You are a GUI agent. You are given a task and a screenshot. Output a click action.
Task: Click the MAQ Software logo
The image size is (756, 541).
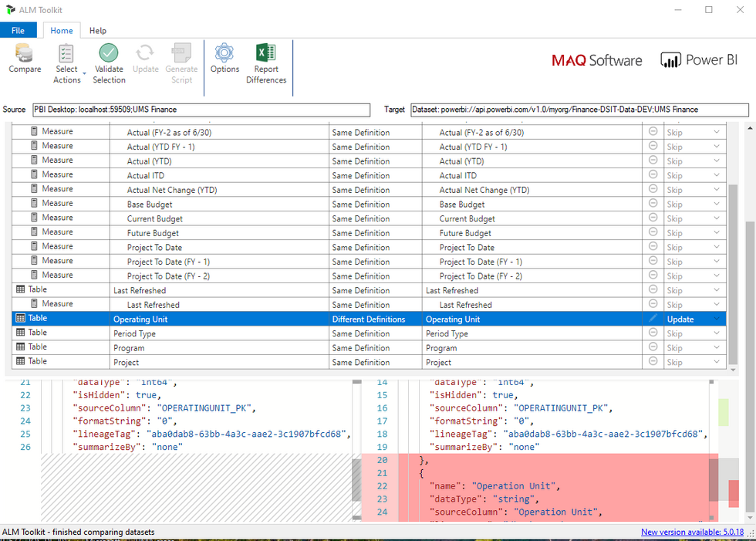(x=596, y=60)
